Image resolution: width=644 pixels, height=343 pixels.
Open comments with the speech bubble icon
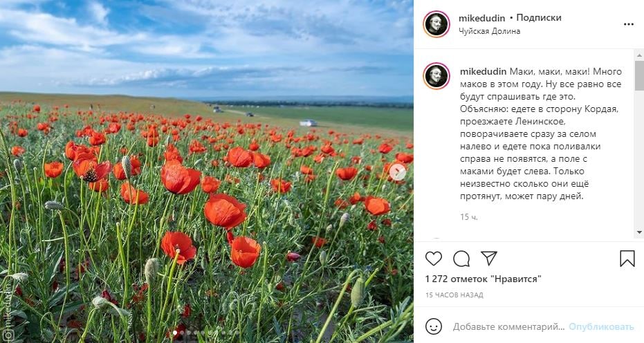(x=461, y=259)
